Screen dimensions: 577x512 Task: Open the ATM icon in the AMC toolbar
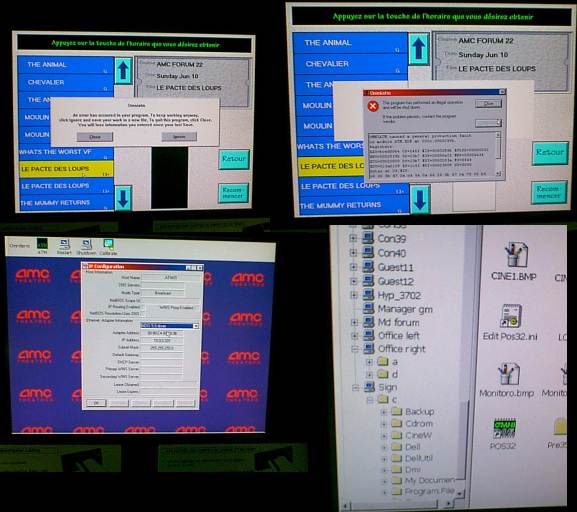tap(42, 246)
